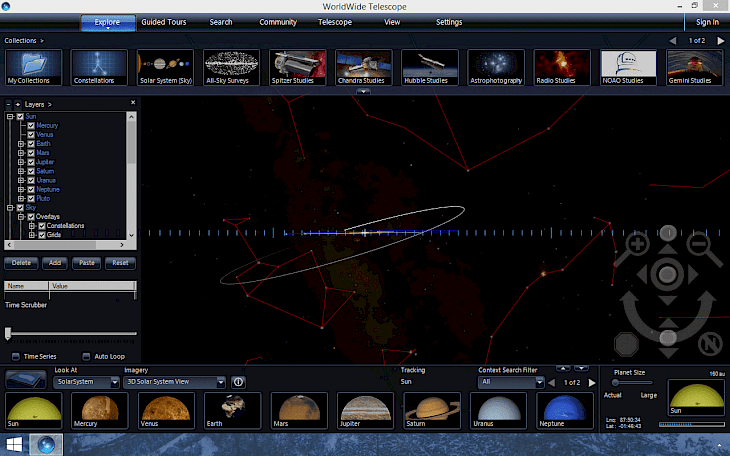Open the Settings menu
This screenshot has width=730, height=456.
tap(449, 22)
